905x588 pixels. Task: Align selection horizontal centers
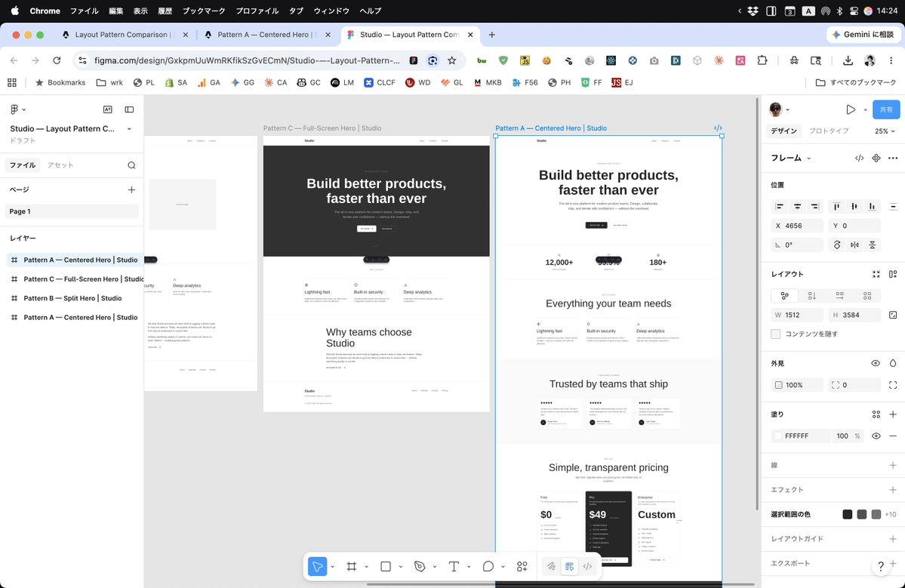tap(797, 206)
